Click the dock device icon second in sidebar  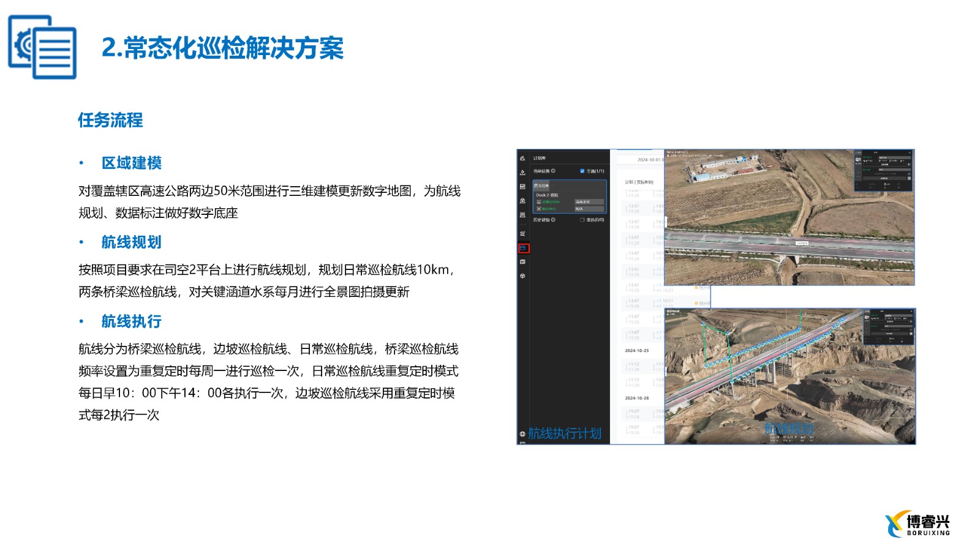coord(522,173)
